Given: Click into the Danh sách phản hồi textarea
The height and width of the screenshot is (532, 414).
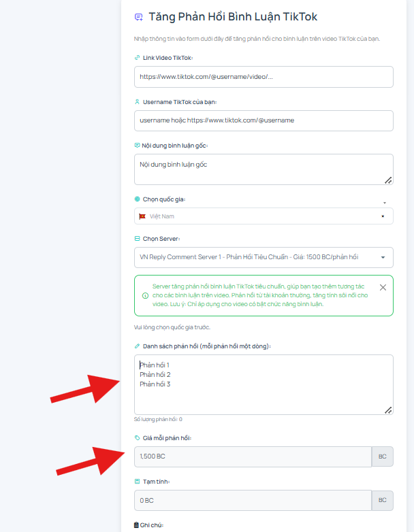Looking at the screenshot, I should click(x=264, y=384).
